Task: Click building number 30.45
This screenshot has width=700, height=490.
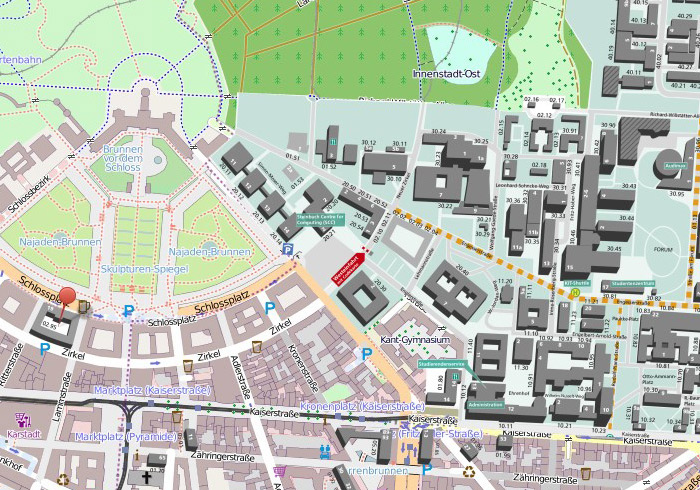Action: pos(614,249)
